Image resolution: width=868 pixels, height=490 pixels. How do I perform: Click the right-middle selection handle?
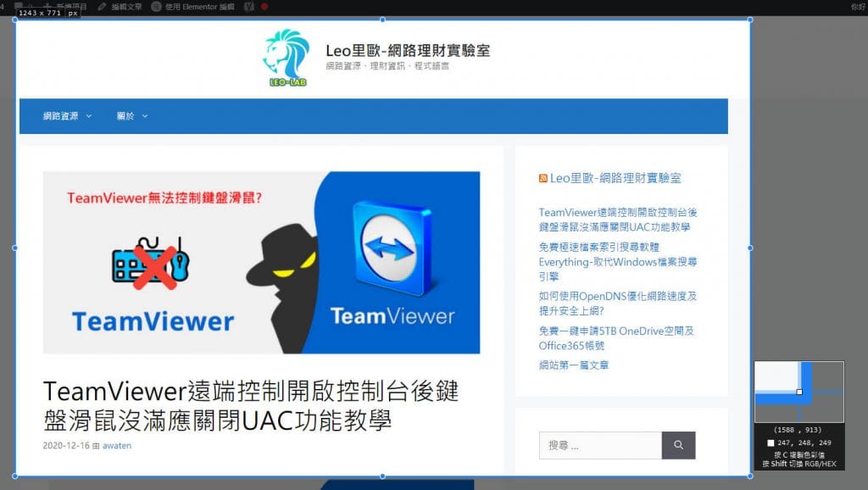click(750, 248)
